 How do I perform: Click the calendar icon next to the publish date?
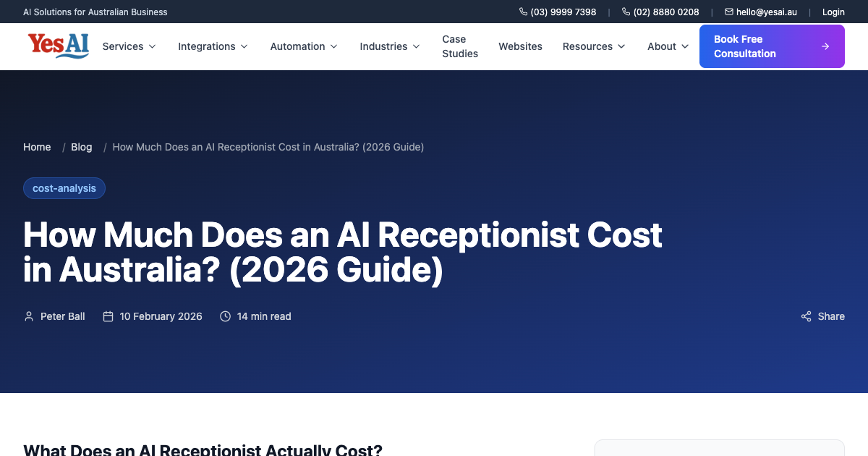pyautogui.click(x=108, y=316)
